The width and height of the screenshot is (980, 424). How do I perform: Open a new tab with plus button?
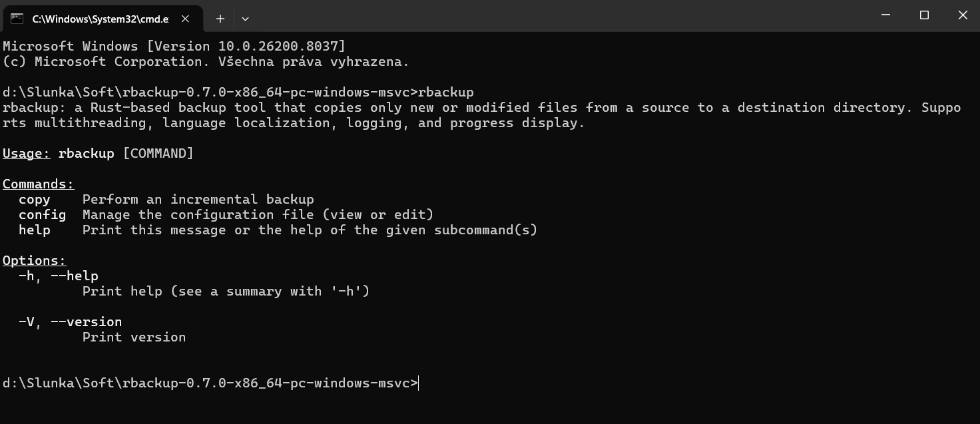220,19
